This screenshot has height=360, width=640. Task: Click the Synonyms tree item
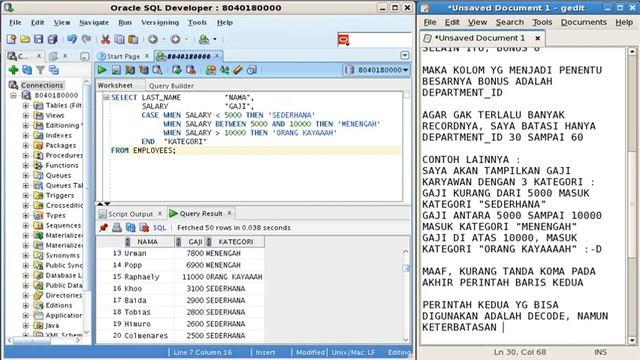click(x=62, y=256)
